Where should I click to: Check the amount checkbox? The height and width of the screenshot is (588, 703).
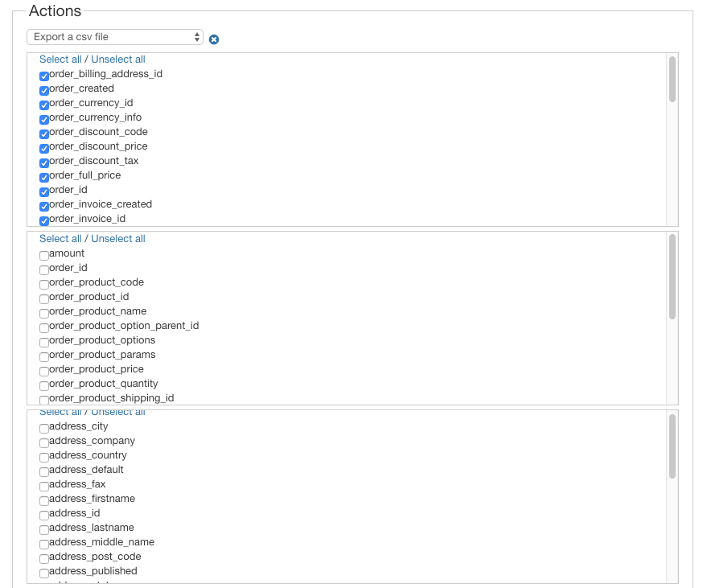(x=44, y=256)
